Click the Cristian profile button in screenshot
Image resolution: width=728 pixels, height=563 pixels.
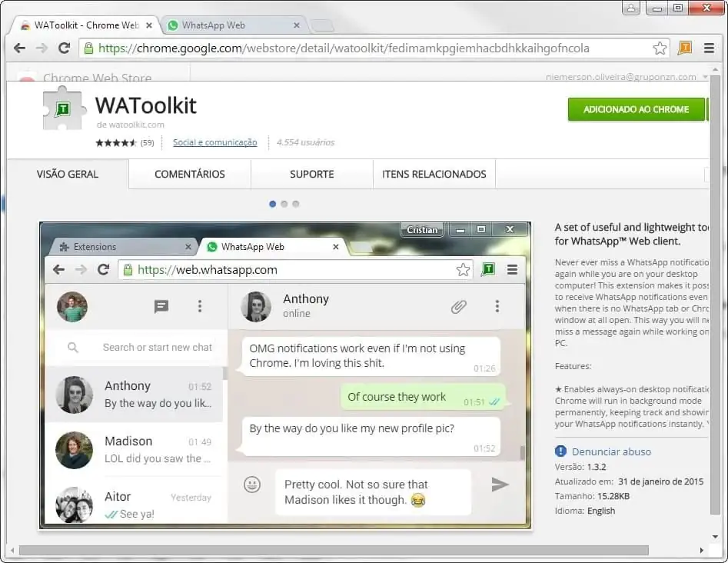coord(422,229)
